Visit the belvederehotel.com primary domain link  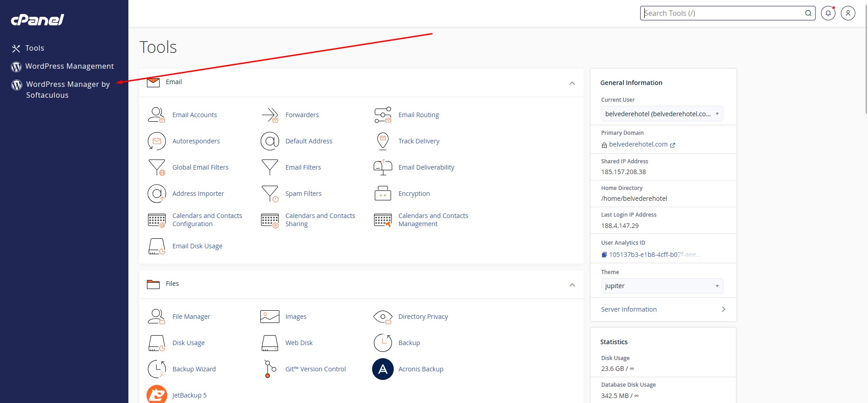tap(638, 144)
